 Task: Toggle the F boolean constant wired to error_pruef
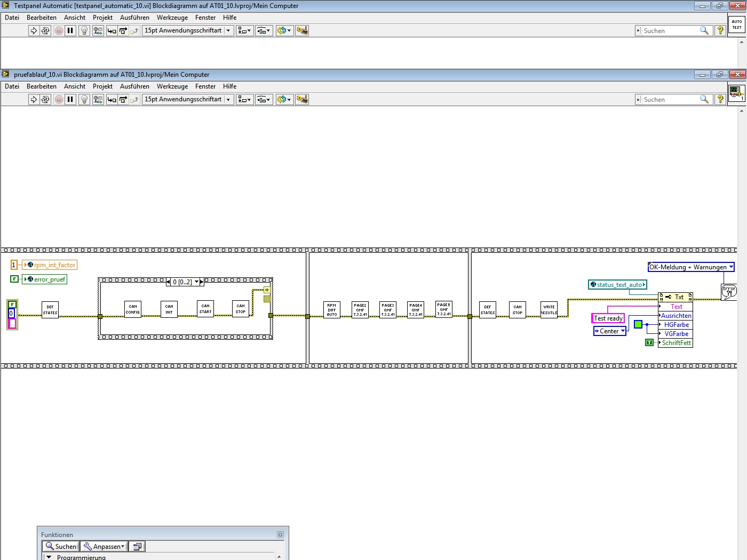click(14, 279)
